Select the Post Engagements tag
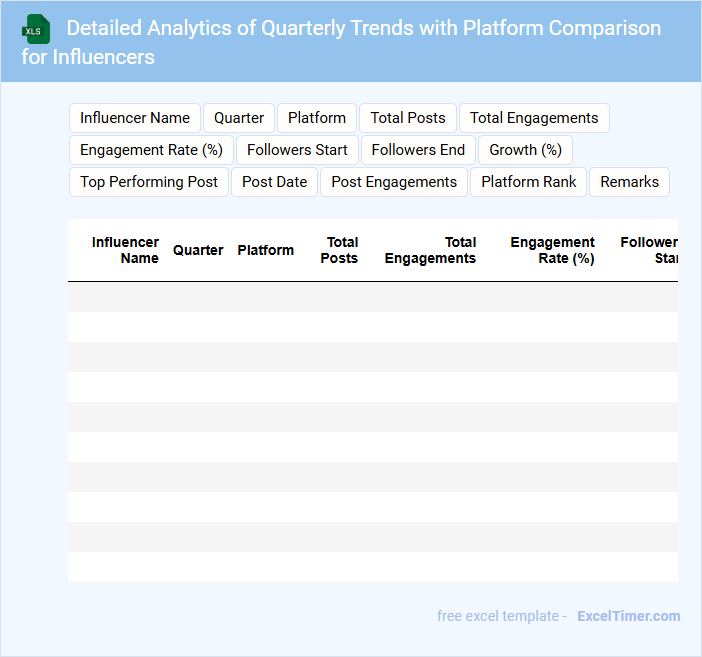Image resolution: width=702 pixels, height=657 pixels. (x=394, y=182)
